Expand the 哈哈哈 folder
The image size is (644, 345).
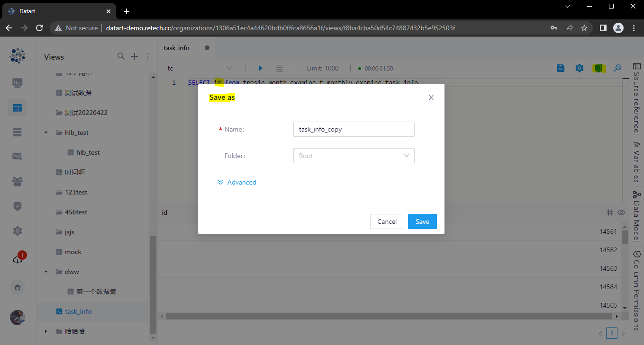pyautogui.click(x=46, y=331)
